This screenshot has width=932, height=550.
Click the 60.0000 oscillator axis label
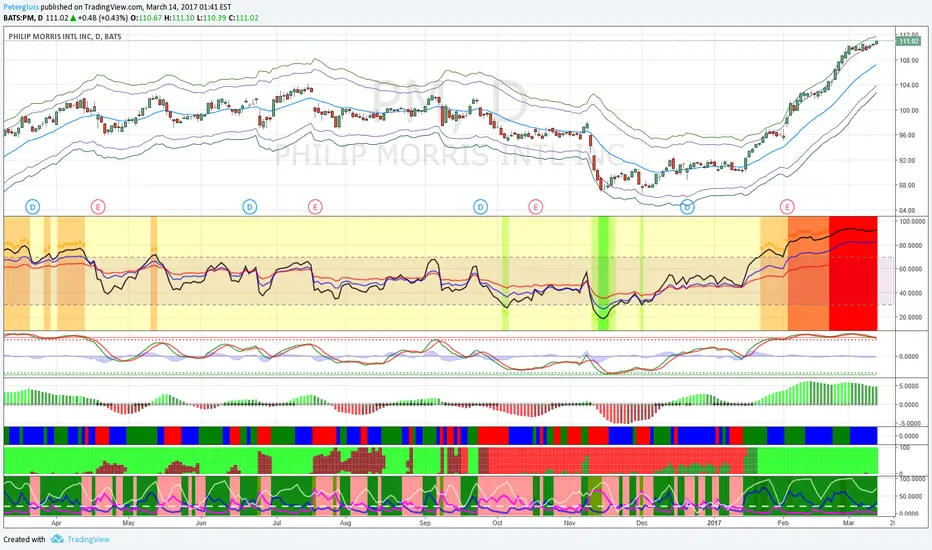(x=910, y=269)
